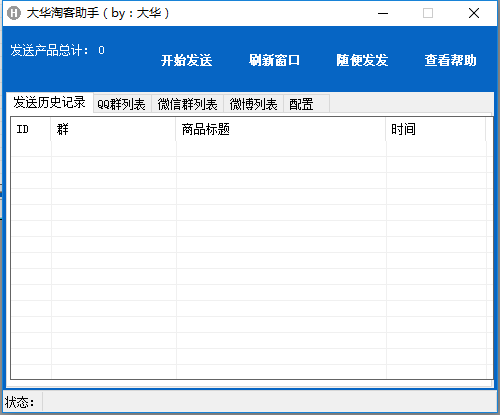Image resolution: width=500 pixels, height=415 pixels.
Task: Go to the 微信群列表 tab
Action: (x=187, y=104)
